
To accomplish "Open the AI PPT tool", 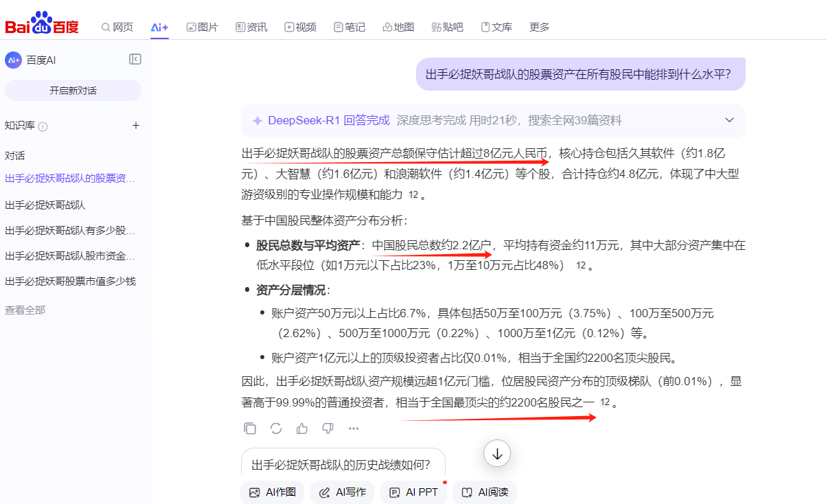I will click(x=413, y=492).
